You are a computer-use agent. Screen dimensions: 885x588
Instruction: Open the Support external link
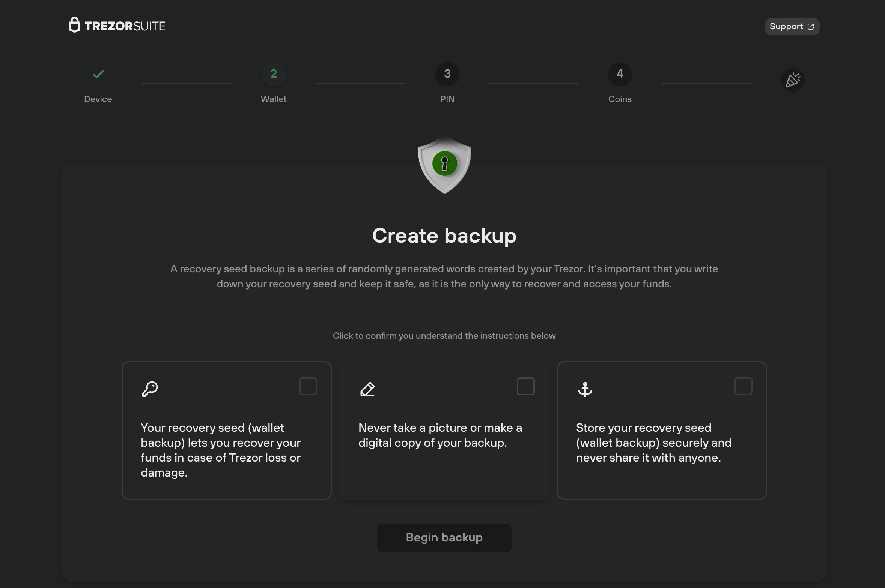[792, 27]
